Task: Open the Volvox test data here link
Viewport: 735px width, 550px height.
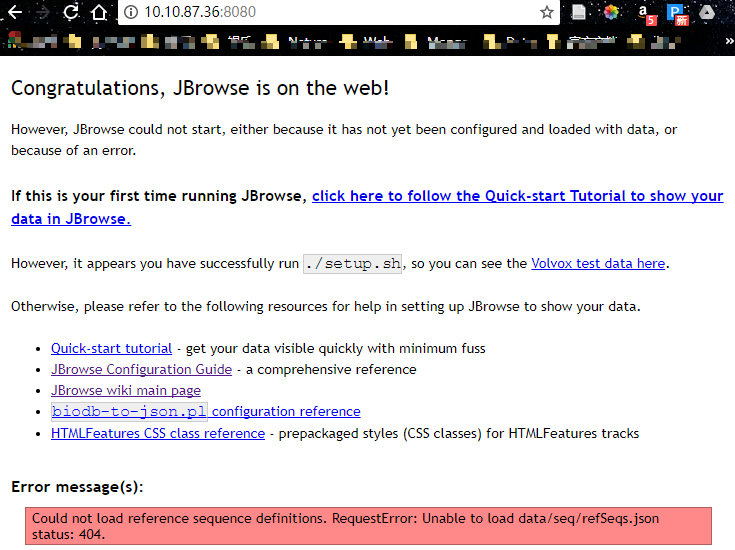Action: (x=598, y=264)
